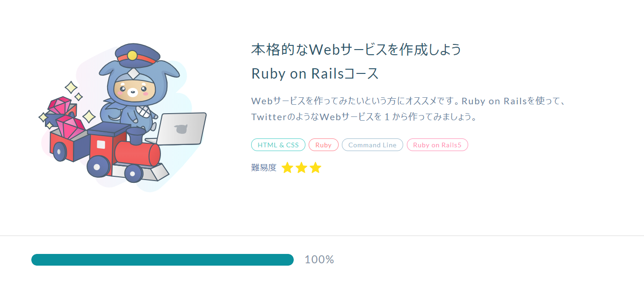Click the gray laptop in the illustration

point(181,129)
